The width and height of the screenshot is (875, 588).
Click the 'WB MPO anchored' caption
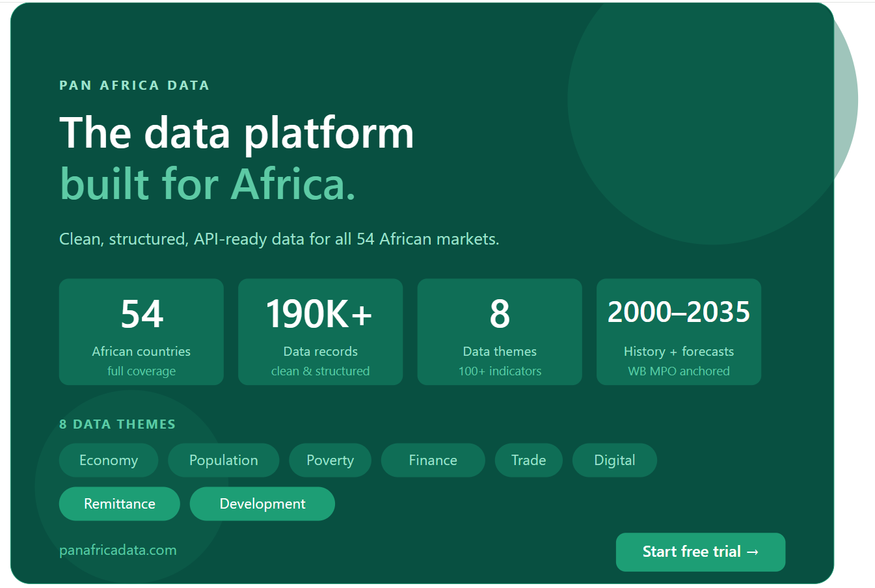(x=679, y=371)
